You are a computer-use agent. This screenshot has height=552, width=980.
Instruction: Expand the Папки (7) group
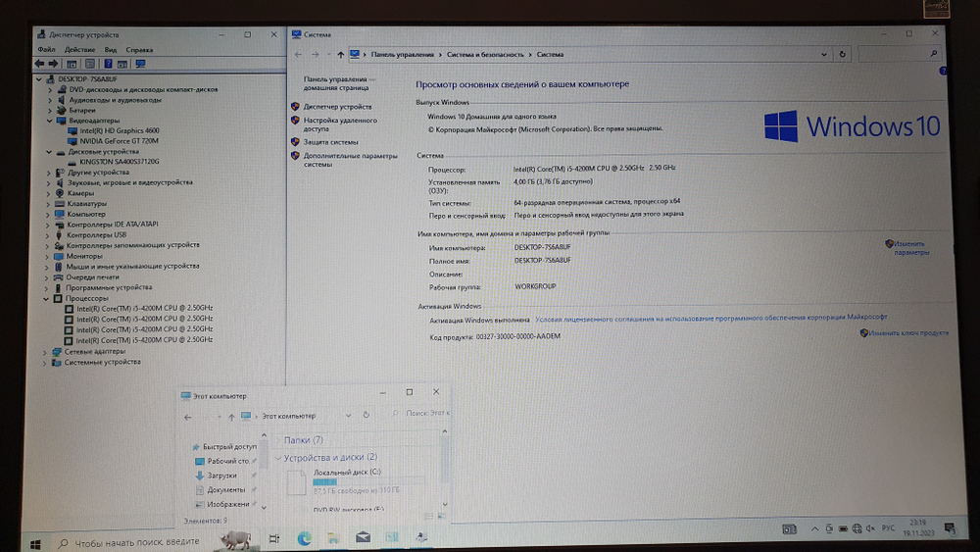278,441
